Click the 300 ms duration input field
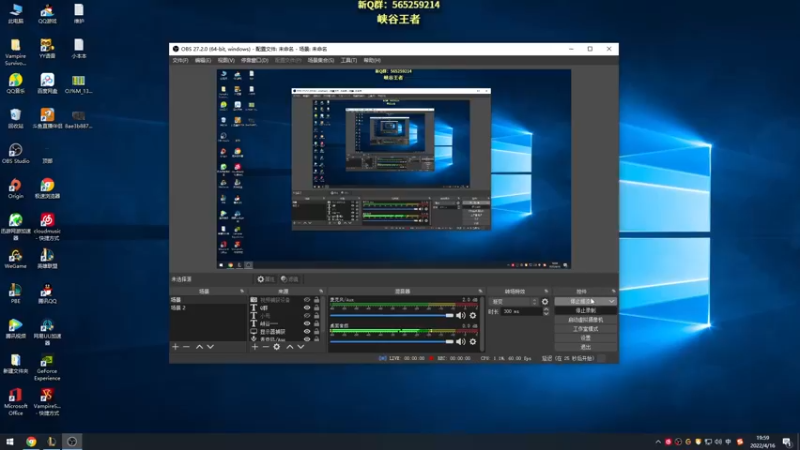The height and width of the screenshot is (450, 800). click(521, 311)
